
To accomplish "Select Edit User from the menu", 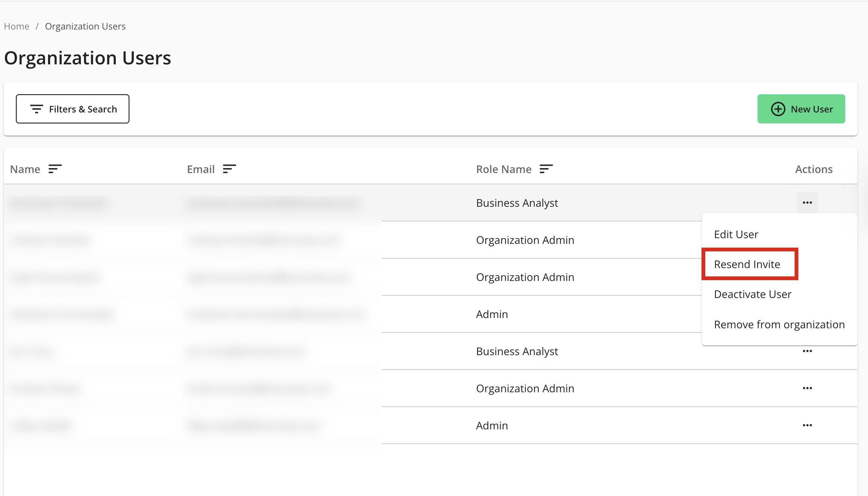I will [736, 234].
